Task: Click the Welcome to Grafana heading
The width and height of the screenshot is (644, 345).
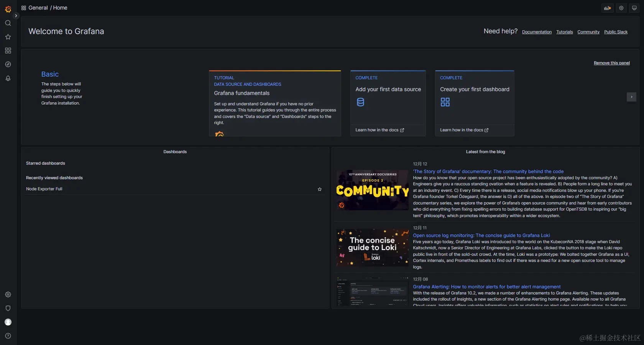Action: pyautogui.click(x=66, y=31)
